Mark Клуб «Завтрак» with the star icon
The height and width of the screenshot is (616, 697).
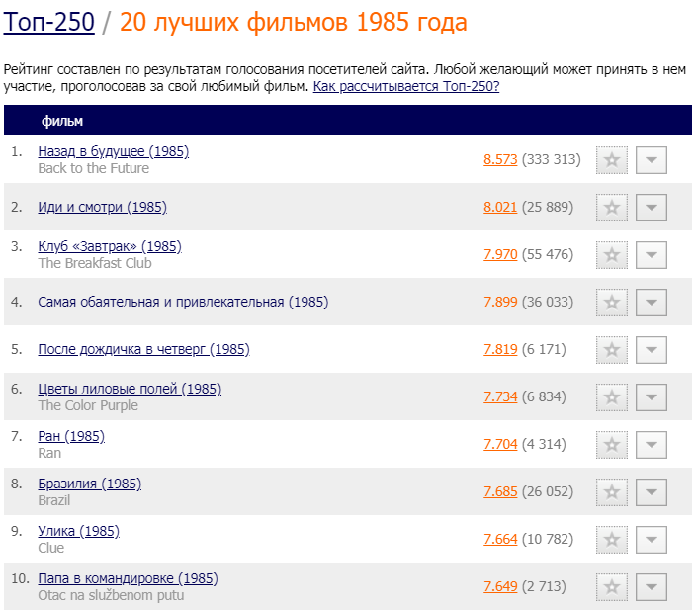click(x=612, y=255)
